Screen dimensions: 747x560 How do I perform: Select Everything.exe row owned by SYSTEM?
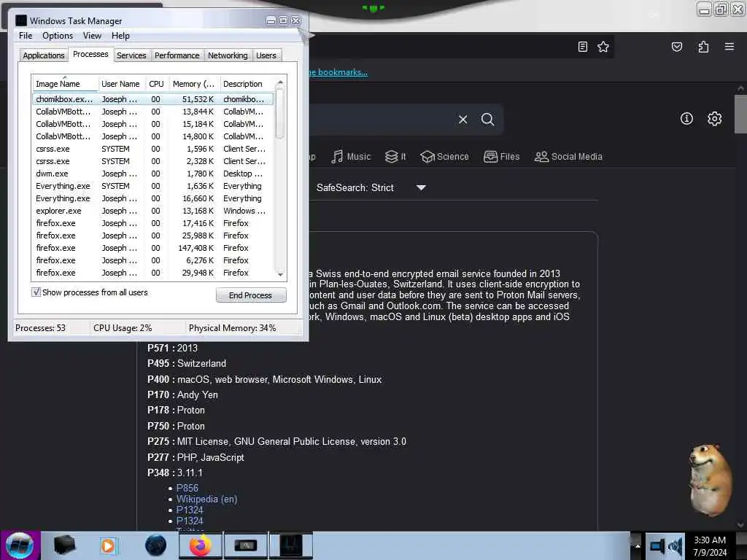pyautogui.click(x=152, y=186)
